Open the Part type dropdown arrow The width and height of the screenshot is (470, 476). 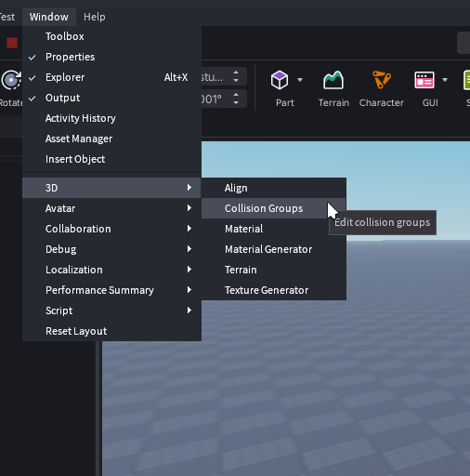[x=300, y=80]
